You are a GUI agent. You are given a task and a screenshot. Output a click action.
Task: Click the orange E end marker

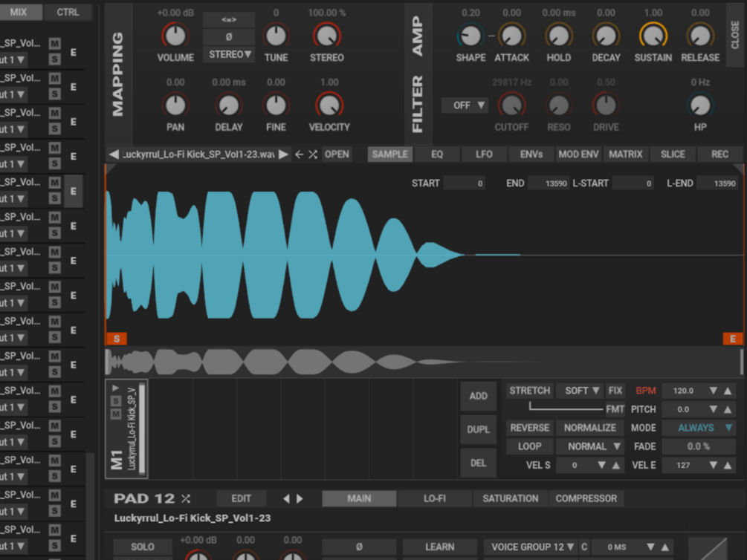733,339
